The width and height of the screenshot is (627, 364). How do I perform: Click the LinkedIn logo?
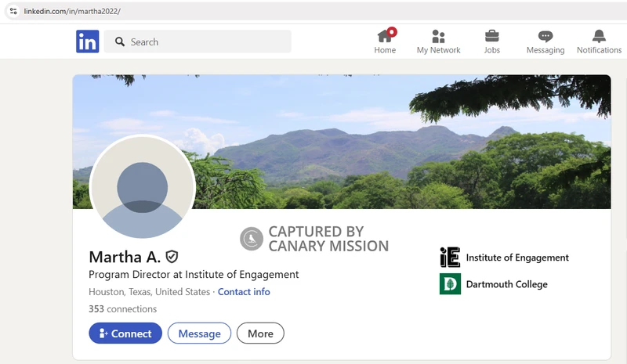point(87,41)
